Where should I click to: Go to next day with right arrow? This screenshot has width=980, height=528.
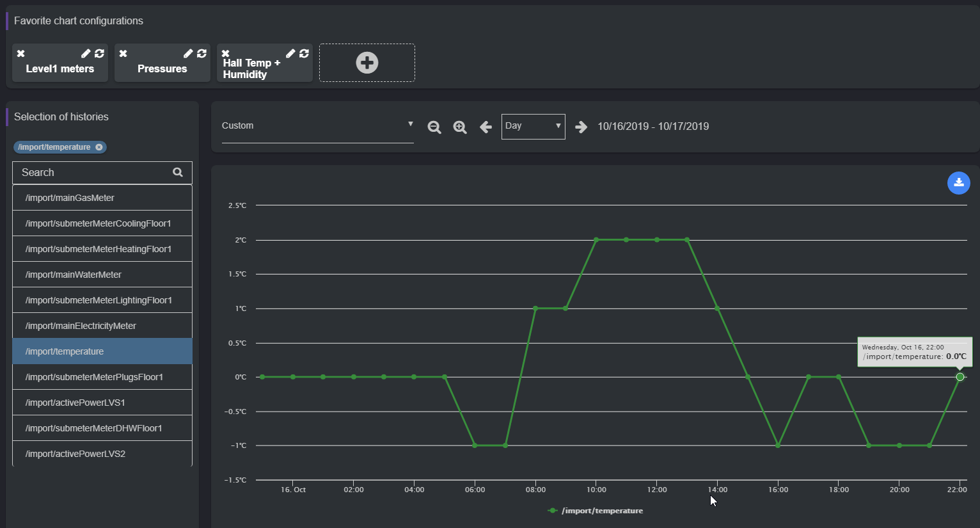pos(581,127)
